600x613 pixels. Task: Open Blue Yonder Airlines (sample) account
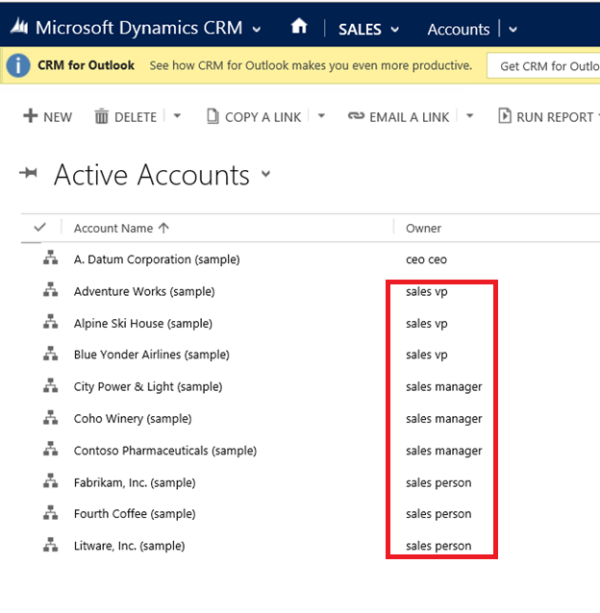click(152, 355)
